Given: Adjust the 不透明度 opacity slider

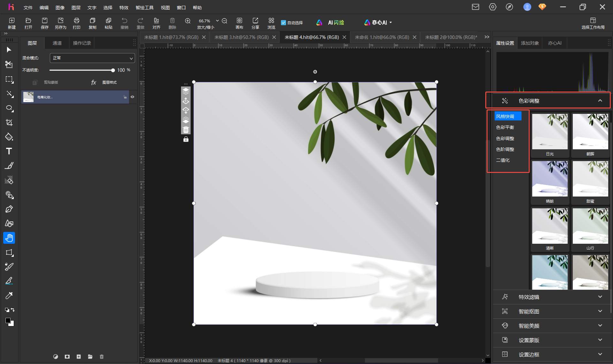Looking at the screenshot, I should point(81,70).
